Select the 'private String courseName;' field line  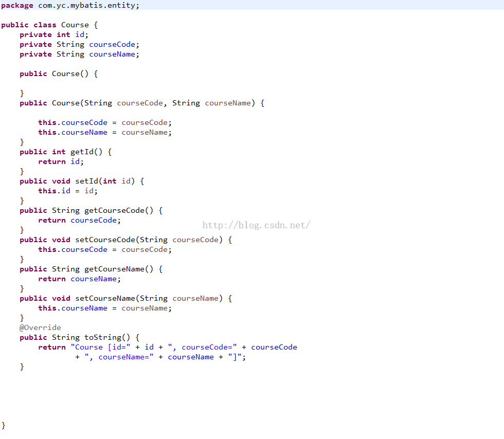point(79,54)
